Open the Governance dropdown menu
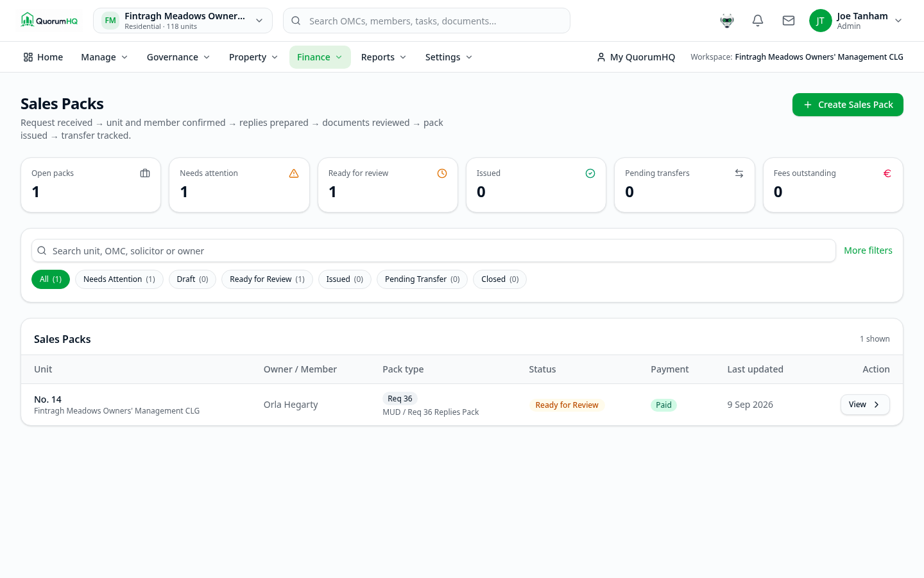This screenshot has height=578, width=924. [x=178, y=57]
